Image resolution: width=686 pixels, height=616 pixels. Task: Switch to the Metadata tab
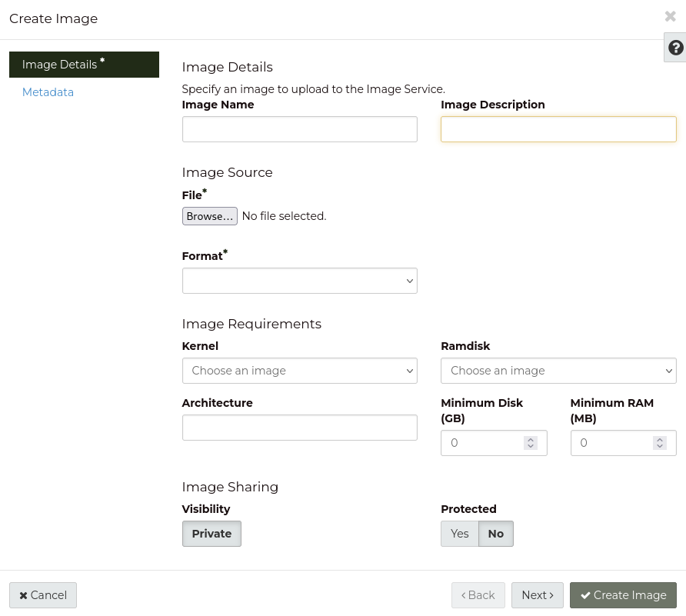pyautogui.click(x=48, y=92)
